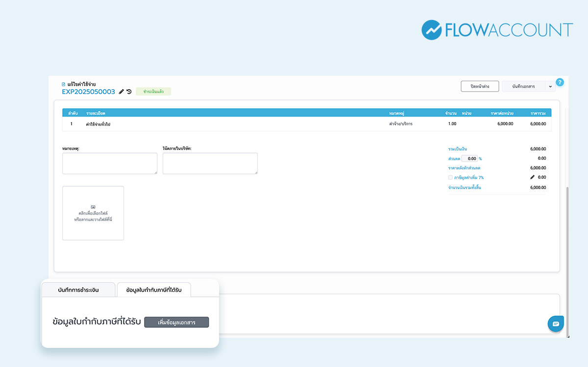Switch to บันทึกการชำระเงิน tab
Screen dimensions: 588x367
[x=78, y=290]
